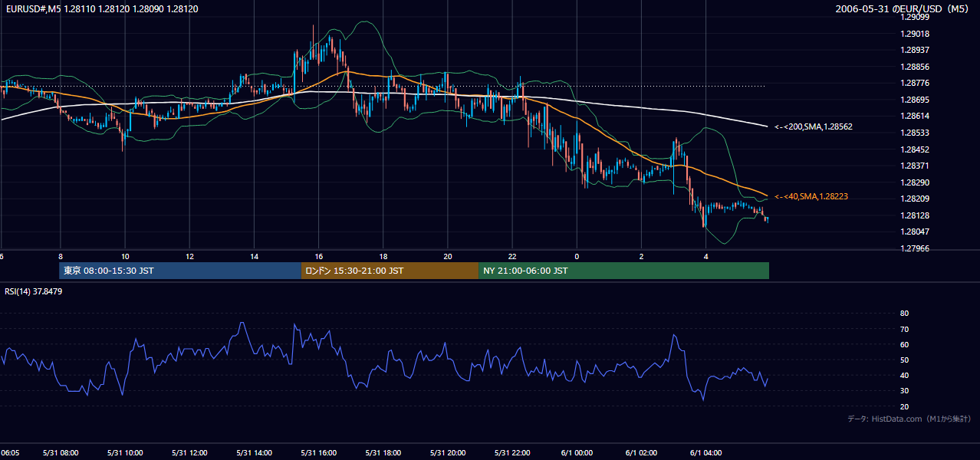Click the date label 5/31 16:00
The height and width of the screenshot is (460, 980).
[318, 453]
